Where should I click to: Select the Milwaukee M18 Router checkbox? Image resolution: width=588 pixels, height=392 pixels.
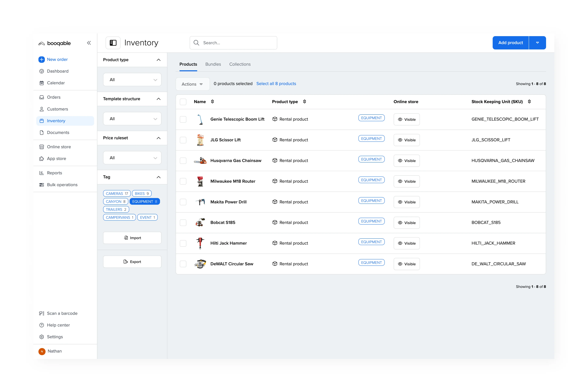183,181
